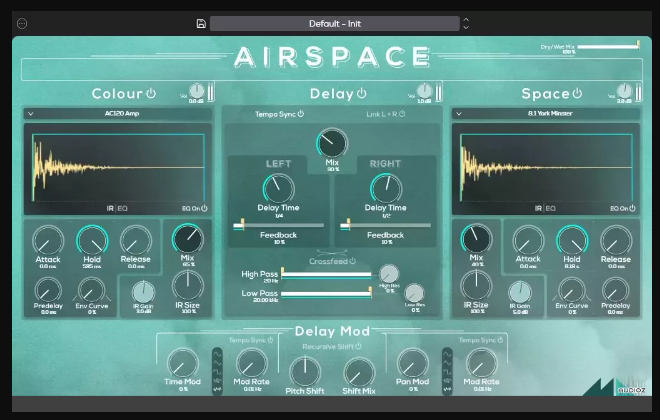Click the Left Feedback slider
660x420 pixels.
pos(279,226)
